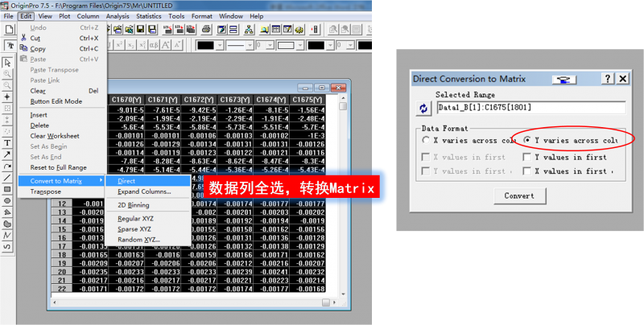Select the straight Arrow tool
Viewport: 644px width, 325px height.
click(7, 154)
